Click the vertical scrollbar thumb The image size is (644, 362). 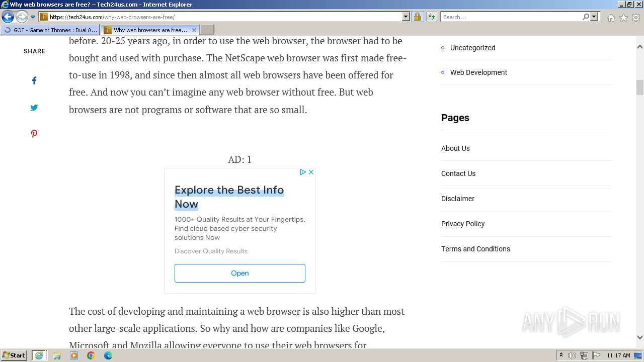coord(639,87)
